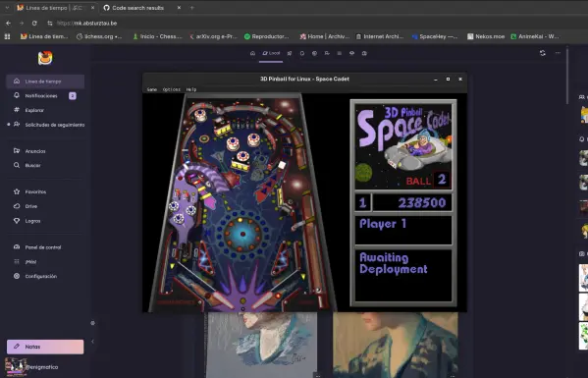Image resolution: width=588 pixels, height=378 pixels.
Task: Open the three-dots options at top right
Action: pos(558,53)
